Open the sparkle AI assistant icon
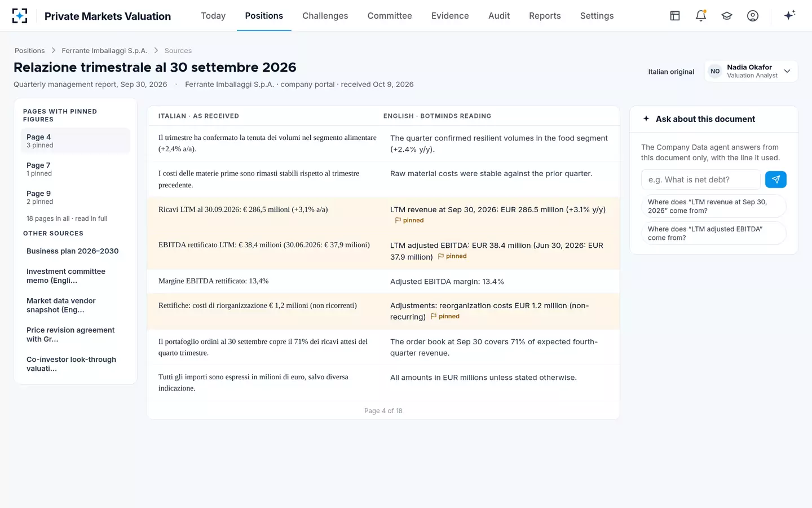812x508 pixels. click(x=789, y=15)
